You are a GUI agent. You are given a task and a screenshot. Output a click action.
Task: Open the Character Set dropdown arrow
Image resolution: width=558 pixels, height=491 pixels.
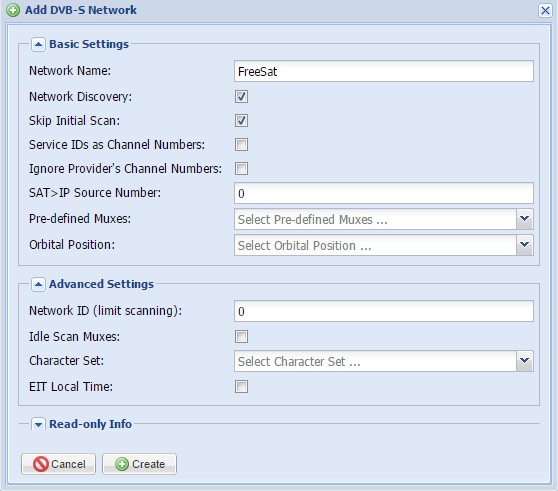tap(524, 361)
